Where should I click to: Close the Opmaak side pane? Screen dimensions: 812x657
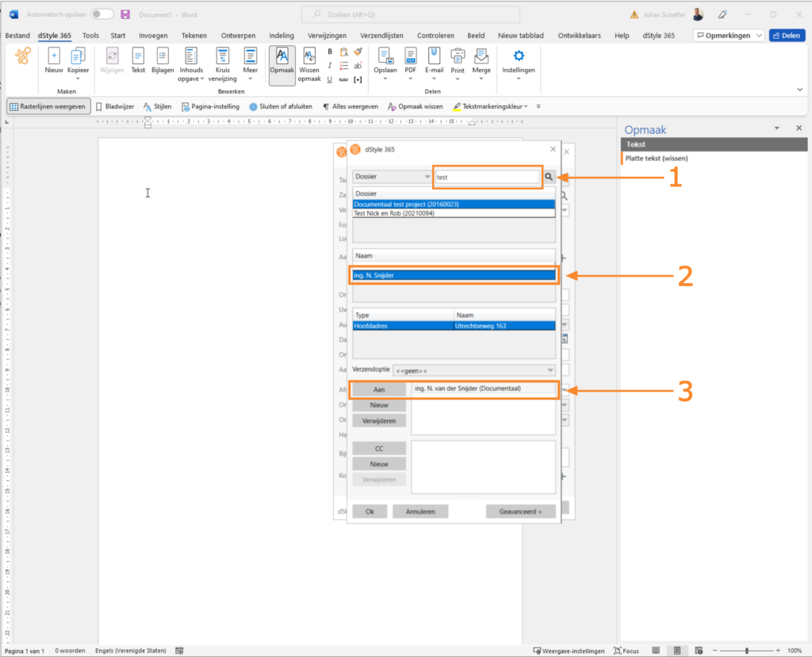(x=799, y=128)
